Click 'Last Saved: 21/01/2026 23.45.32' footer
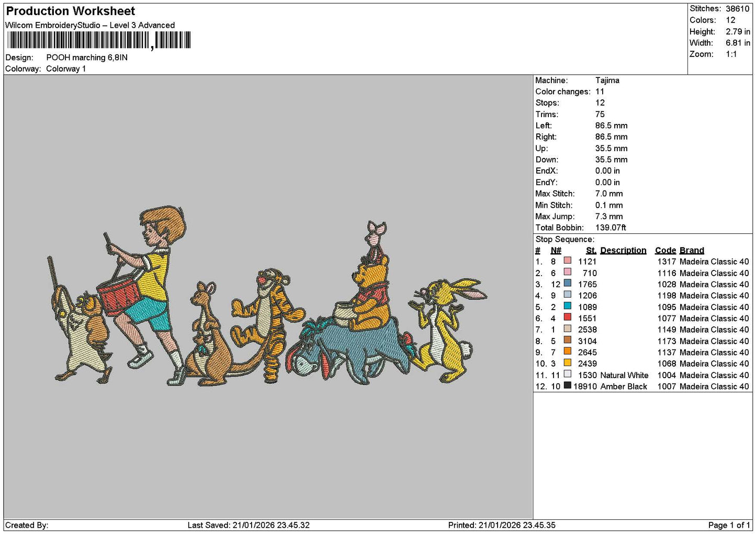This screenshot has width=756, height=534. tap(249, 525)
